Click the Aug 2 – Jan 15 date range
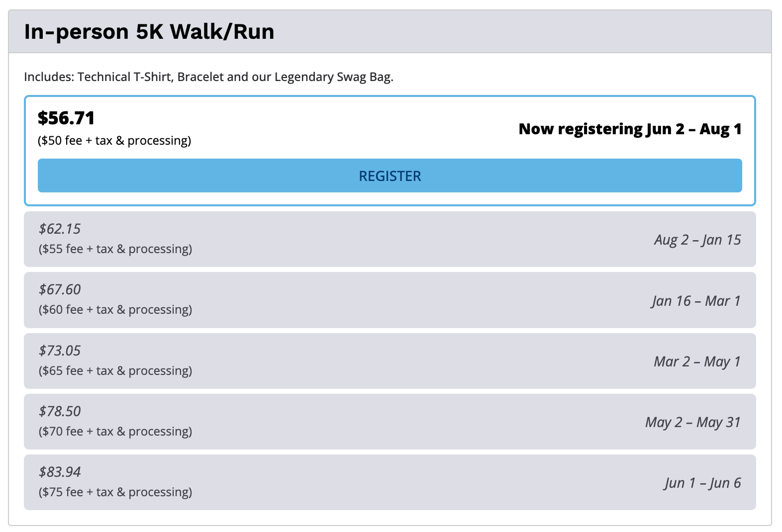Viewport: 782px width, 532px height. (697, 240)
